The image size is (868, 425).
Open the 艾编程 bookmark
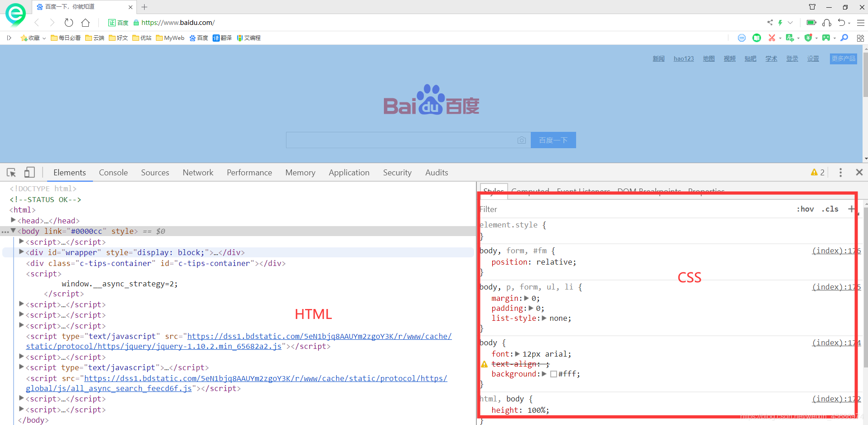click(x=249, y=38)
